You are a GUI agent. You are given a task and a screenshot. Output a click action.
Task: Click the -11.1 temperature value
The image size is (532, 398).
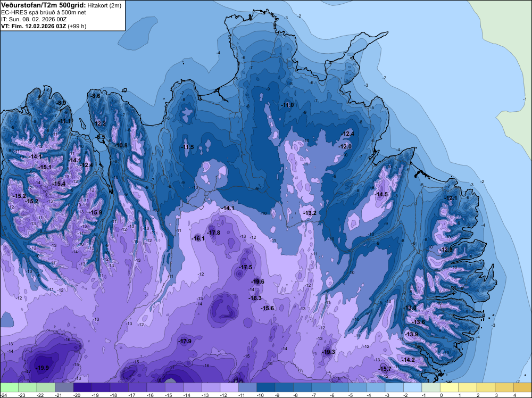64,121
